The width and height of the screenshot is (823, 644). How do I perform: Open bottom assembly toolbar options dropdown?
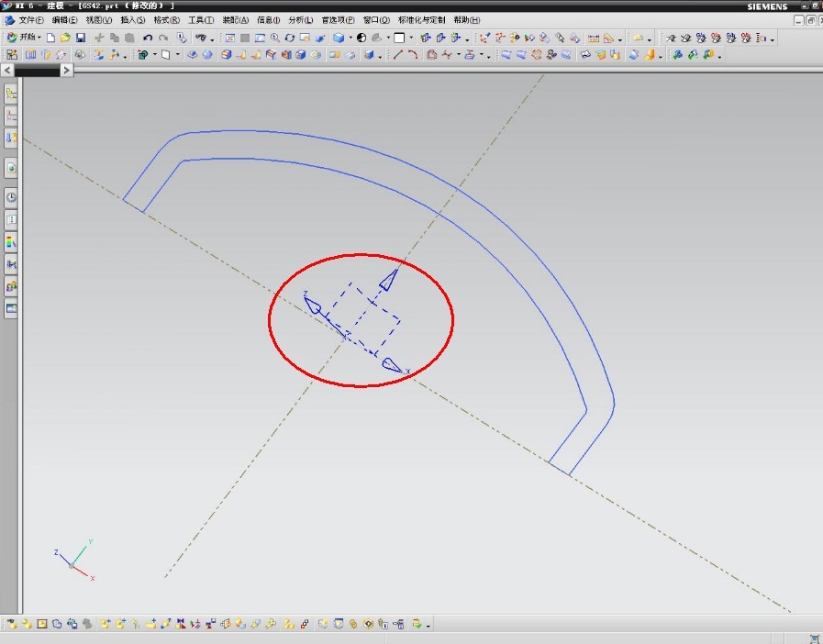[x=428, y=626]
